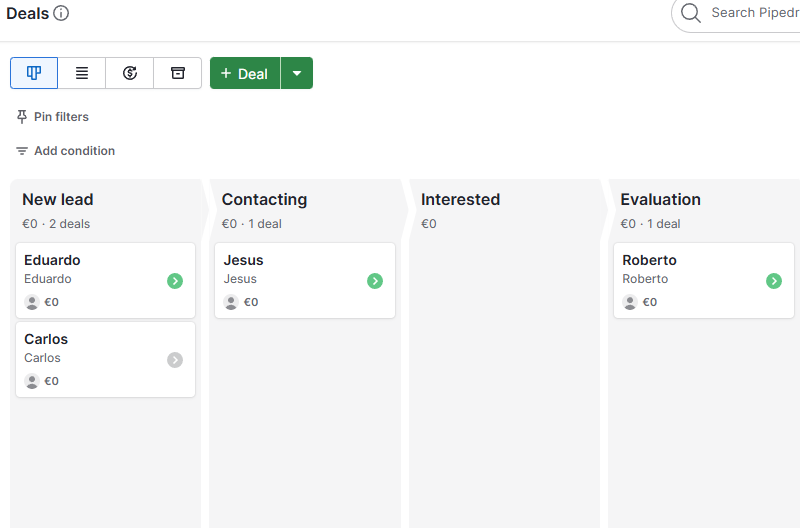Click the green + Deal button
Viewport: 800px width, 528px height.
tap(245, 73)
